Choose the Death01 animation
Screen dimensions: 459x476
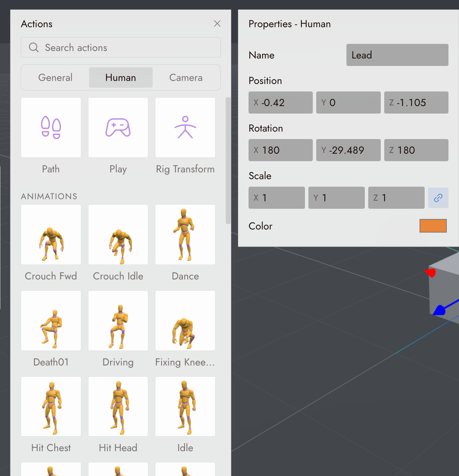coord(51,321)
